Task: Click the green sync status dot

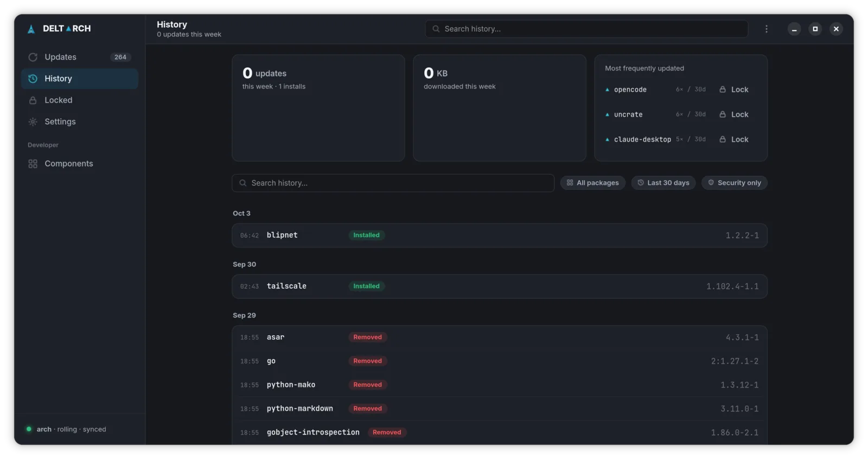Action: (29, 429)
